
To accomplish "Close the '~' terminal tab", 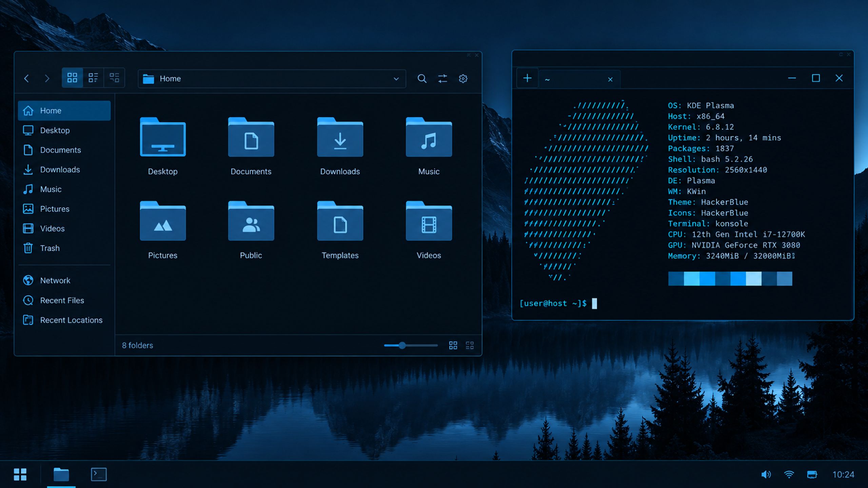I will pos(610,79).
